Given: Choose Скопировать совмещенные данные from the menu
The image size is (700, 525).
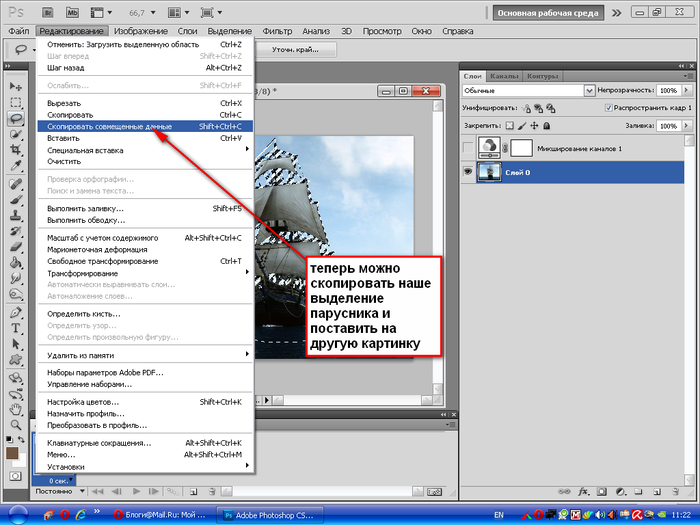Looking at the screenshot, I should pyautogui.click(x=109, y=127).
